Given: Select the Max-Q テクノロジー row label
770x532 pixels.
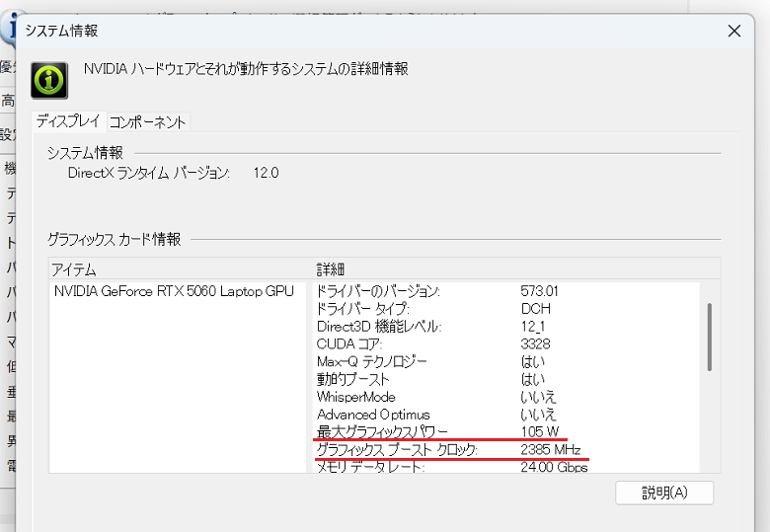Looking at the screenshot, I should (371, 361).
